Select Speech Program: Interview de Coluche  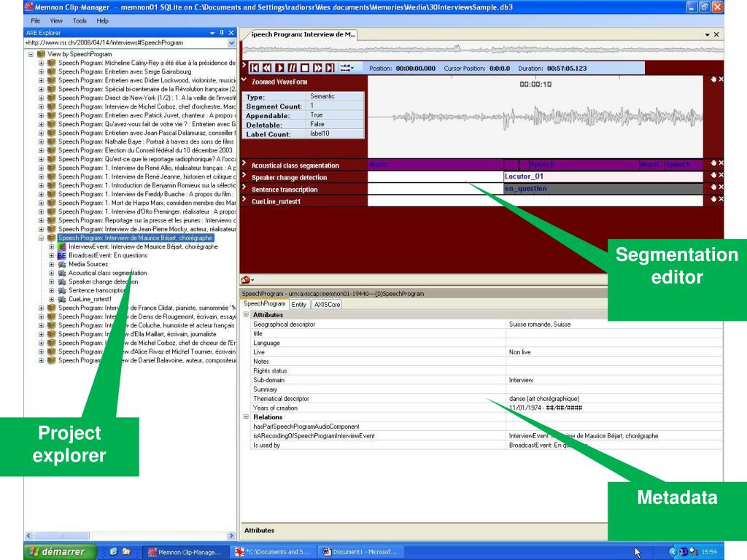click(146, 325)
